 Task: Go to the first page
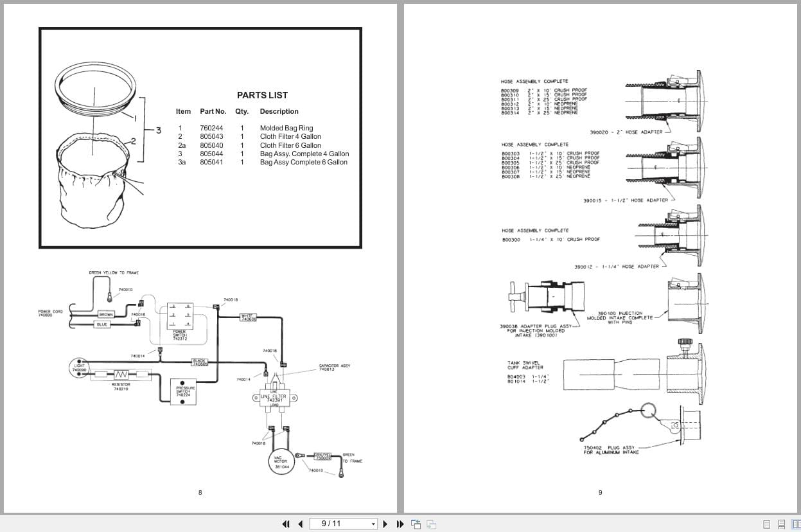click(286, 524)
